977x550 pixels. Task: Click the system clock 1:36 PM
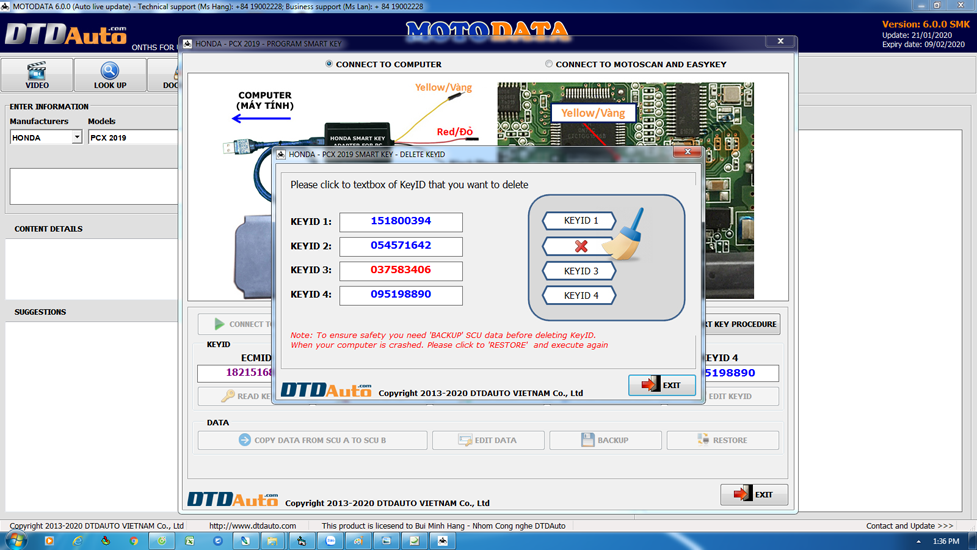[x=946, y=541]
